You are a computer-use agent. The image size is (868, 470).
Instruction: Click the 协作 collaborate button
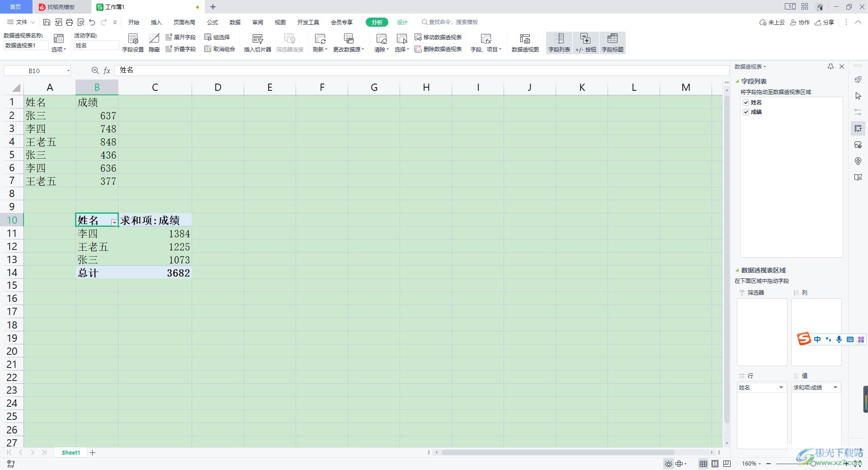tap(800, 22)
